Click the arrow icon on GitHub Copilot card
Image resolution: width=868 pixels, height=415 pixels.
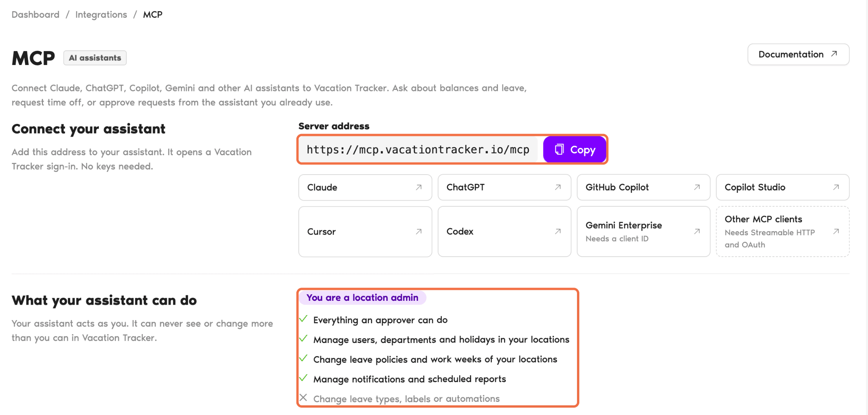tap(697, 187)
